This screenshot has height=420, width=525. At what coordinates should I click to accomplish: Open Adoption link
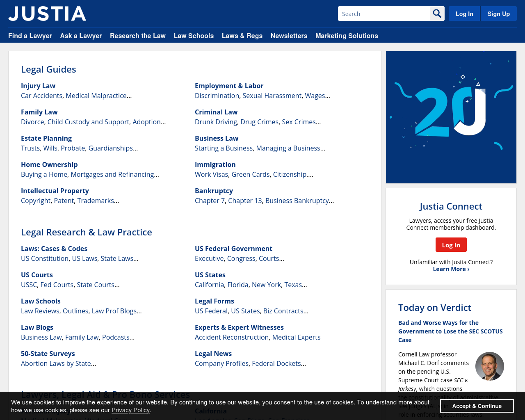(x=146, y=122)
